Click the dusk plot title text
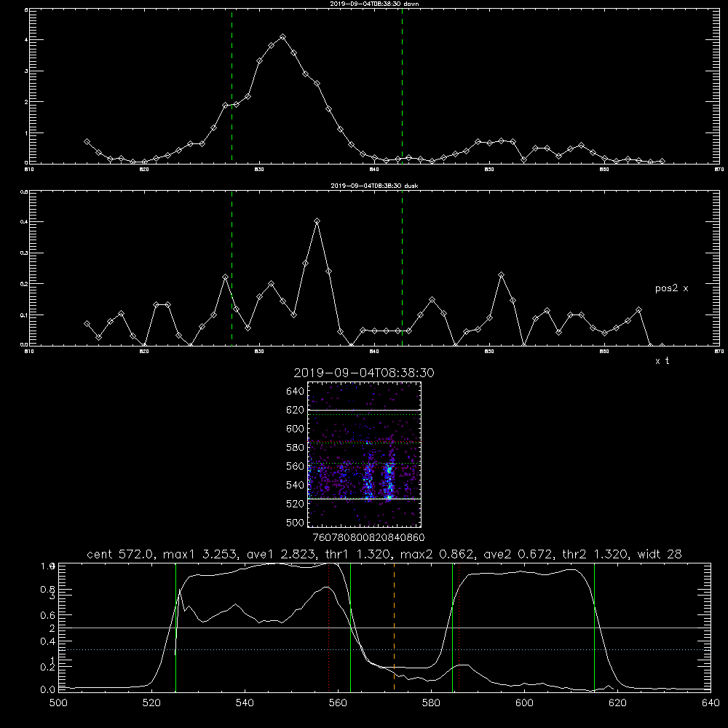728x728 pixels. 374,186
